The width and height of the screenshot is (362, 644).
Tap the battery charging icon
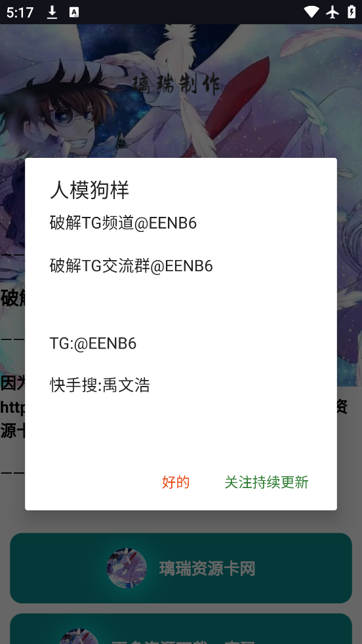click(352, 12)
